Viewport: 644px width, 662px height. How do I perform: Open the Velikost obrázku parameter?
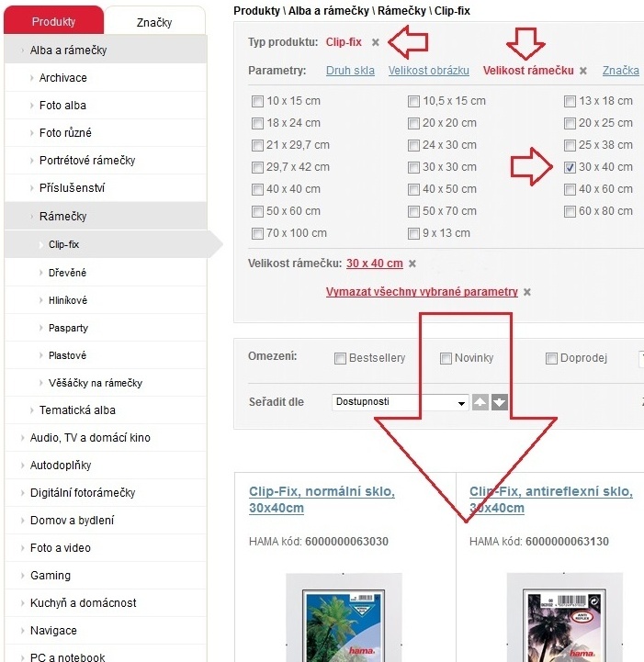pos(429,71)
